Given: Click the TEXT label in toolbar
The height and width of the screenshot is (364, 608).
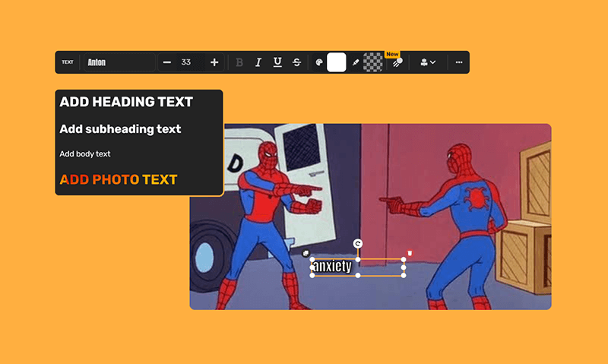Looking at the screenshot, I should coord(68,62).
